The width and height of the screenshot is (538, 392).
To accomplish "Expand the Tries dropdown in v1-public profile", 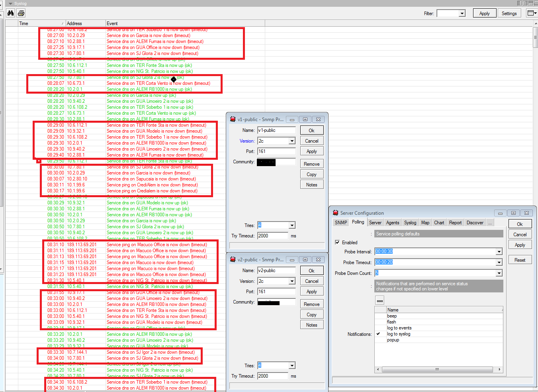I will tap(291, 225).
